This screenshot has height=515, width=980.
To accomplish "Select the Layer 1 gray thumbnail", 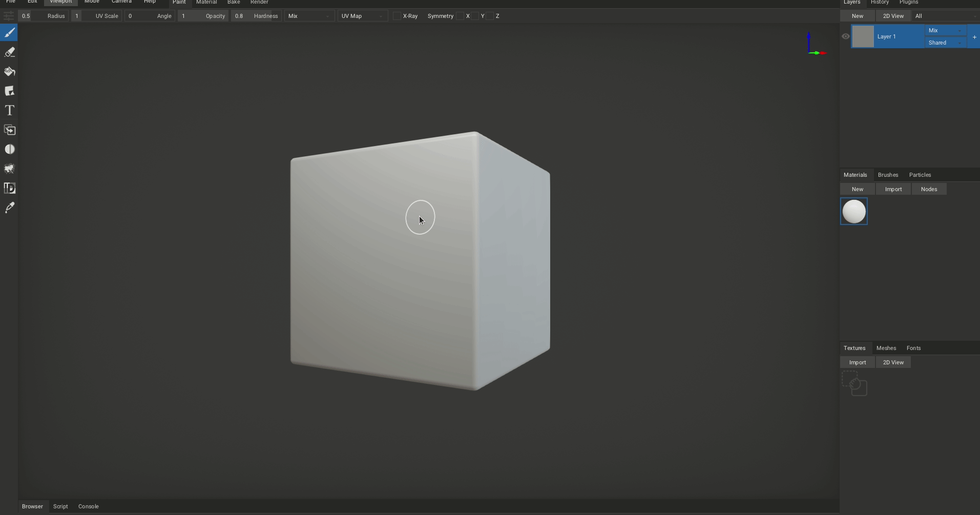I will 863,36.
